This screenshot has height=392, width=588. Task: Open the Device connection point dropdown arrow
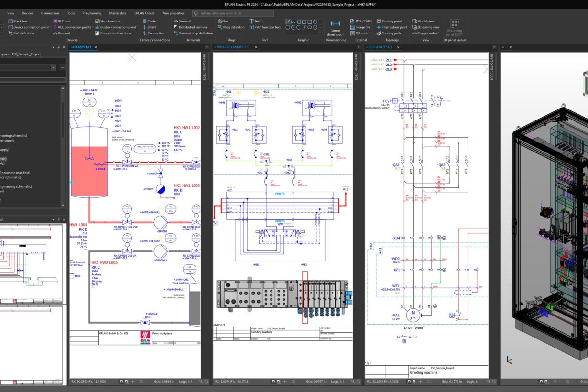[x=51, y=27]
